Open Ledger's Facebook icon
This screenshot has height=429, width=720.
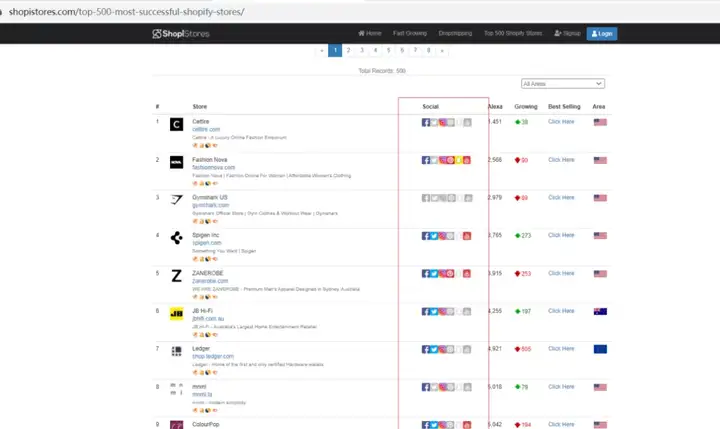coord(426,349)
